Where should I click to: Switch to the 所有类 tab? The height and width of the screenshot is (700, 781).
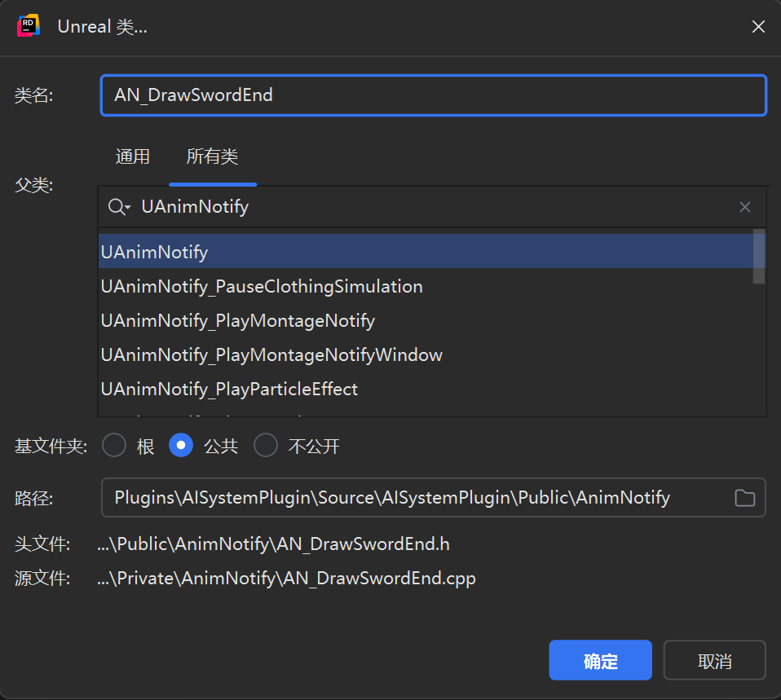click(x=212, y=156)
